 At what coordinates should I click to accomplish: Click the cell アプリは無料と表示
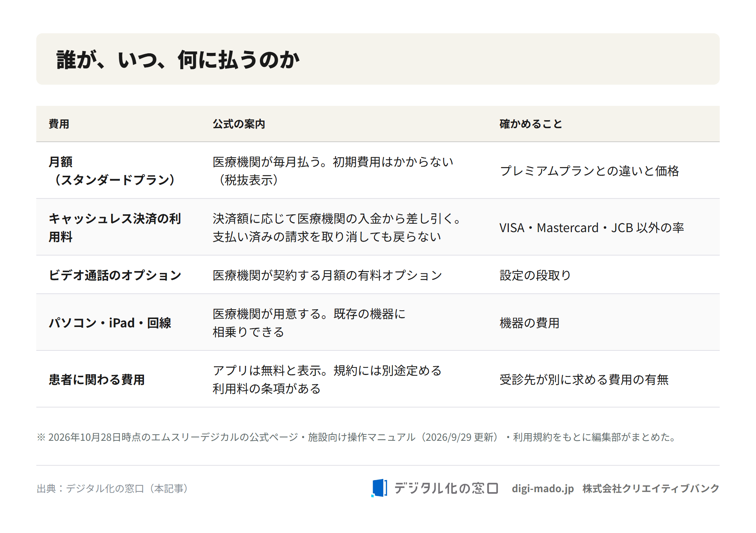point(327,380)
